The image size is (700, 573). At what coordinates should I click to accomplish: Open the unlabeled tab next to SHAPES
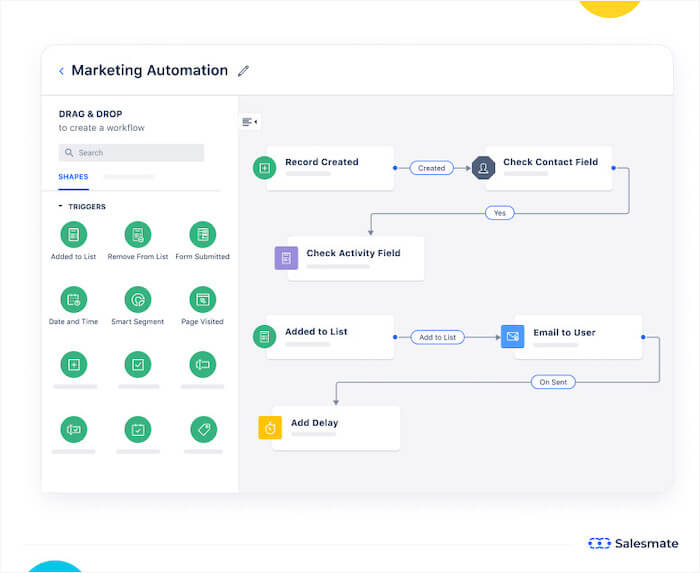(129, 177)
